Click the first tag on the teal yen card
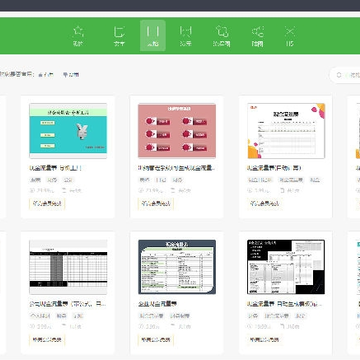The width and height of the screenshot is (360, 360). 35,180
